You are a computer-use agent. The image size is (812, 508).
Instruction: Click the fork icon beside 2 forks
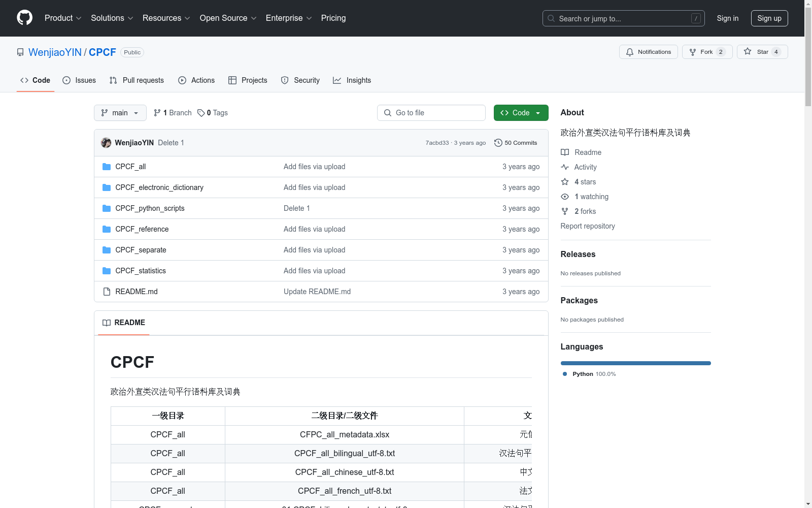[565, 211]
